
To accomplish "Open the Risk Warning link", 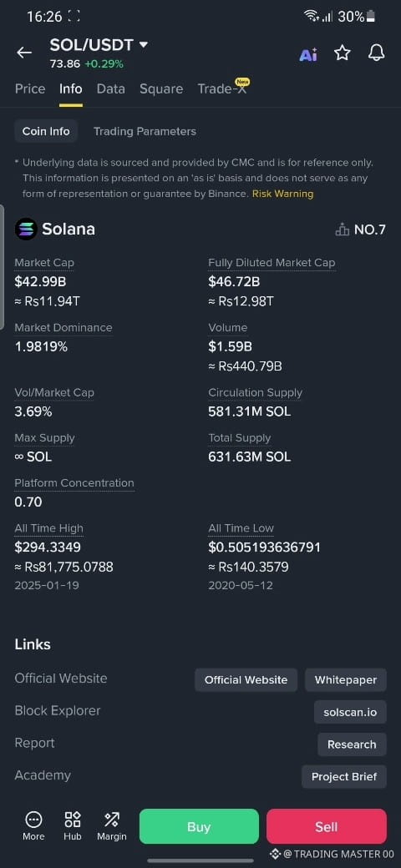I will tap(282, 194).
